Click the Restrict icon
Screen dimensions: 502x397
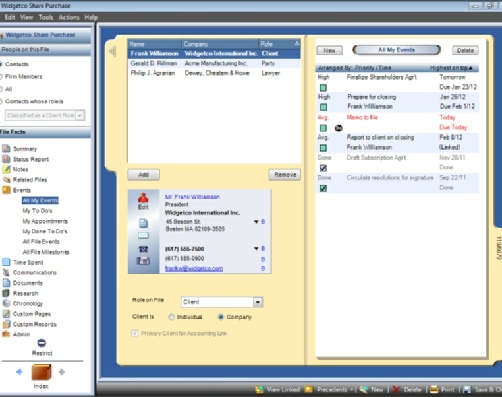pyautogui.click(x=42, y=343)
